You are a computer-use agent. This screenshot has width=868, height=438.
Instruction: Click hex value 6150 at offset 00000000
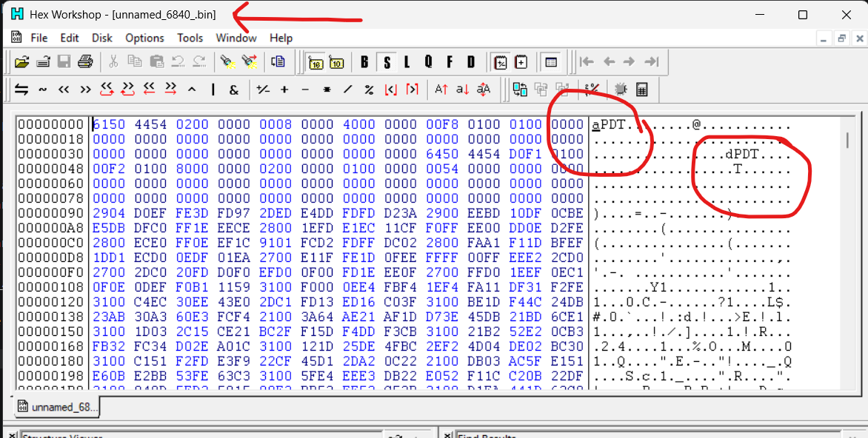(x=108, y=124)
